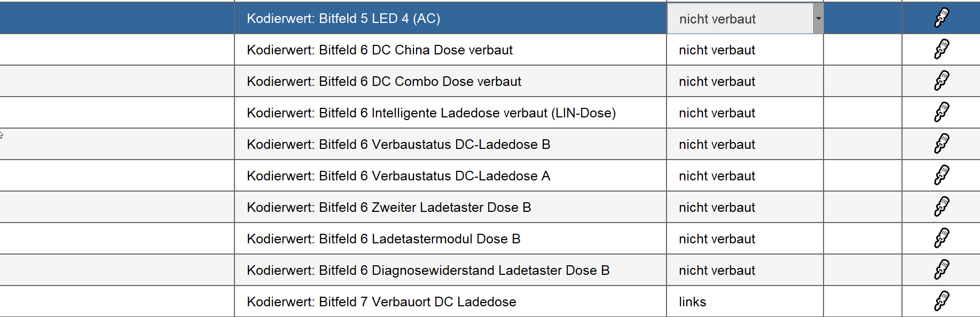Select row Bitfeld 6 DC Combo Dose verbaut
Screen dimensions: 980x317
point(383,82)
